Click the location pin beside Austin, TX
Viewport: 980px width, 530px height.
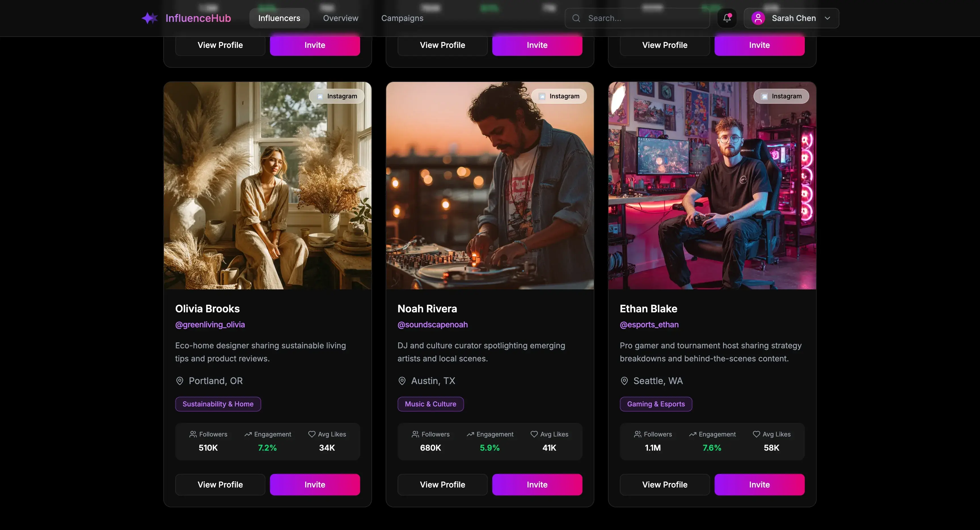pyautogui.click(x=402, y=381)
